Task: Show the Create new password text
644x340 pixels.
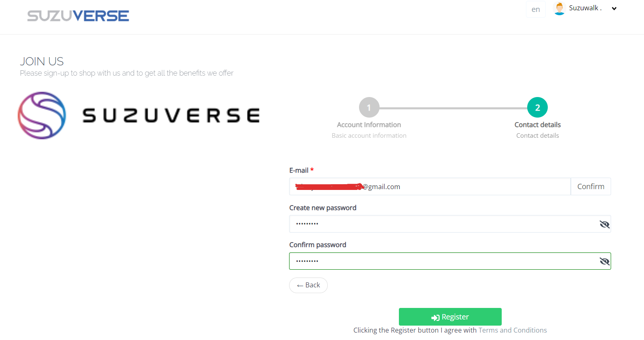Action: coord(604,224)
